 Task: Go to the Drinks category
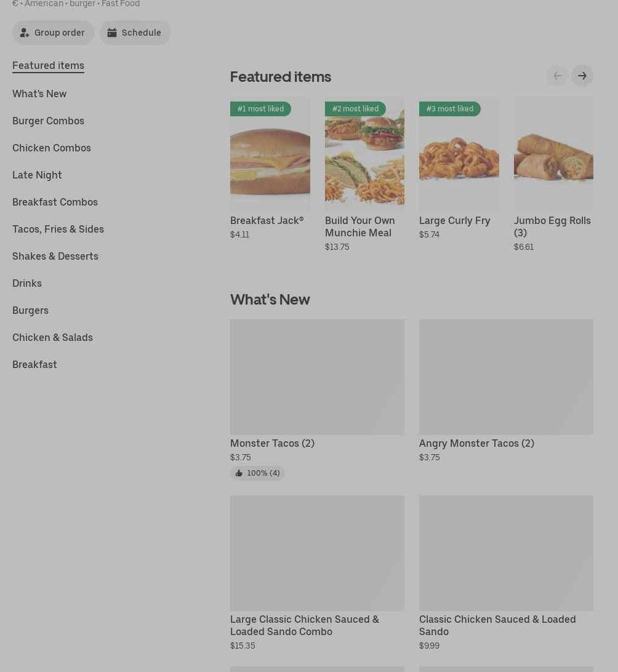click(27, 283)
